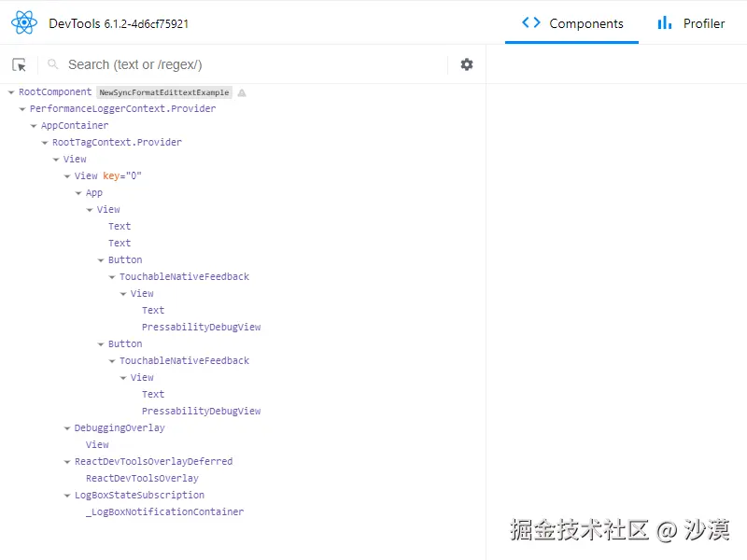
Task: Collapse the View key="0" arrow
Action: pyautogui.click(x=66, y=176)
